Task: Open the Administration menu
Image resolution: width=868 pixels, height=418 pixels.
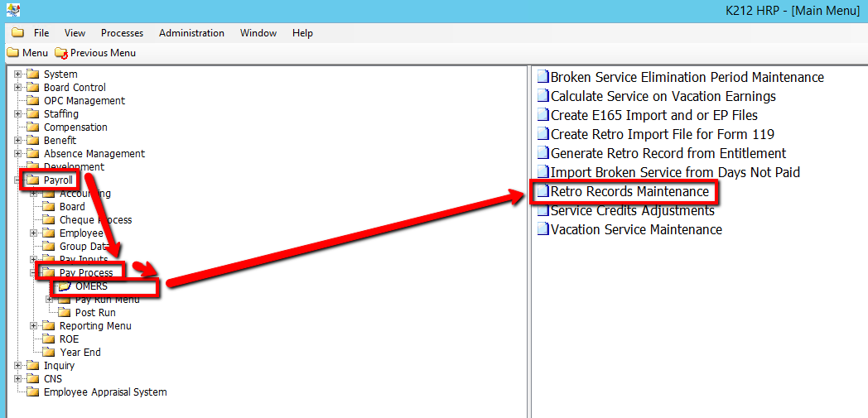Action: tap(191, 33)
